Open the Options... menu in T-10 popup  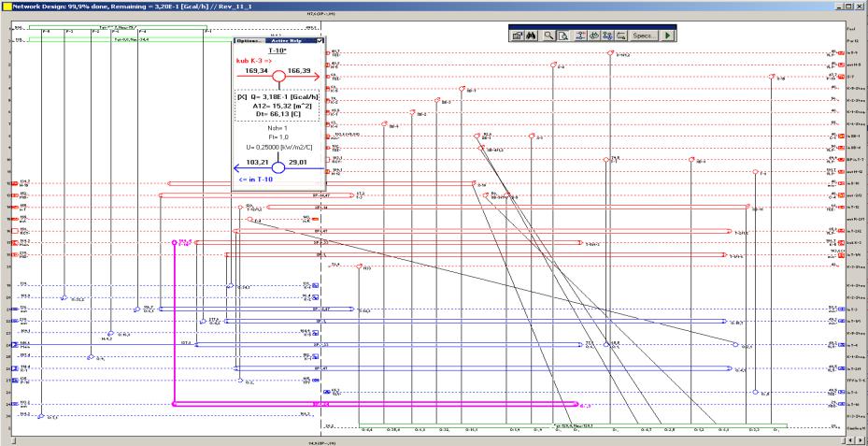(247, 41)
